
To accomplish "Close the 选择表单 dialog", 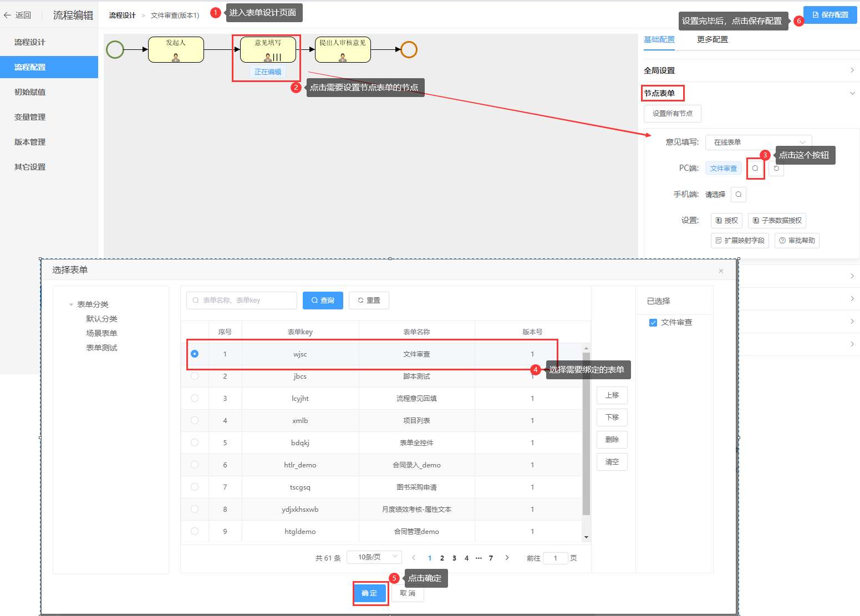I will click(x=721, y=271).
